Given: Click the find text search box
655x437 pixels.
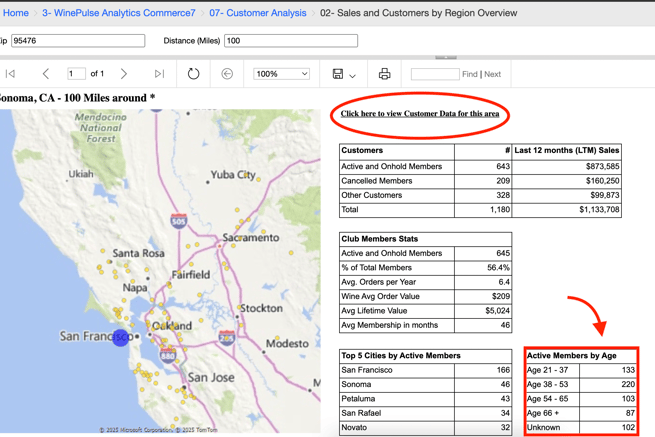Looking at the screenshot, I should pyautogui.click(x=434, y=74).
